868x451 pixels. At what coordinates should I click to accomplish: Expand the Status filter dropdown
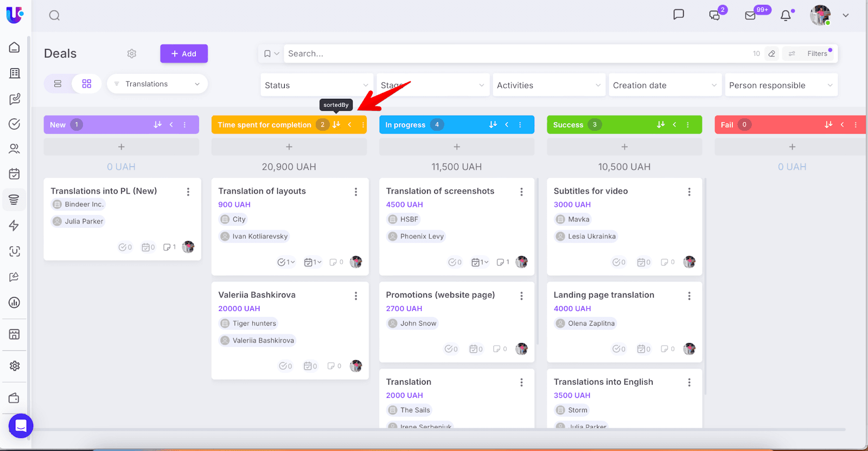click(x=316, y=85)
